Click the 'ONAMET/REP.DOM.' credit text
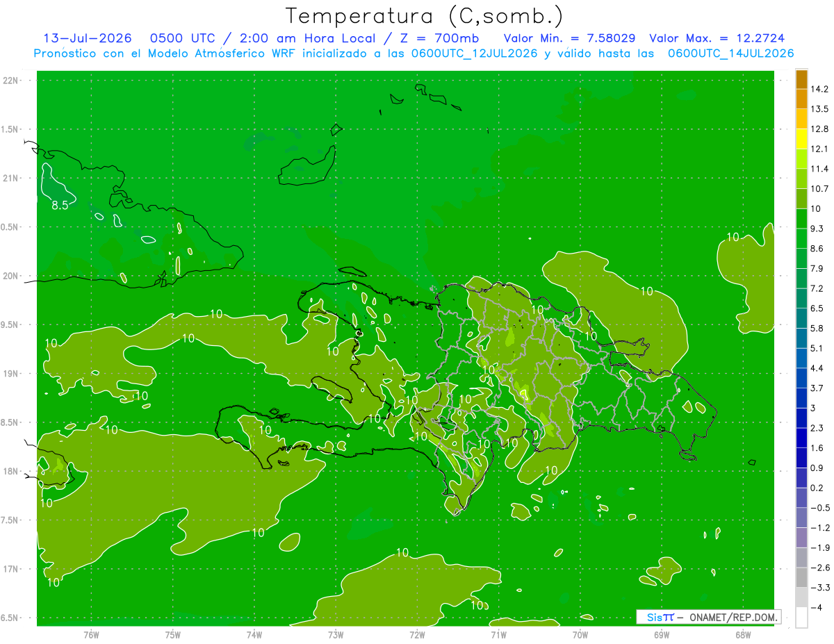 click(733, 617)
